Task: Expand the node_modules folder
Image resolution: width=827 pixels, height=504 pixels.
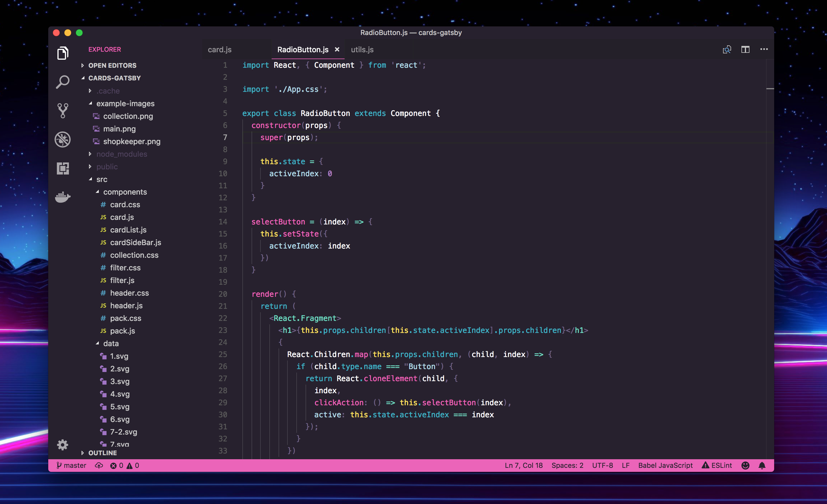Action: [122, 154]
